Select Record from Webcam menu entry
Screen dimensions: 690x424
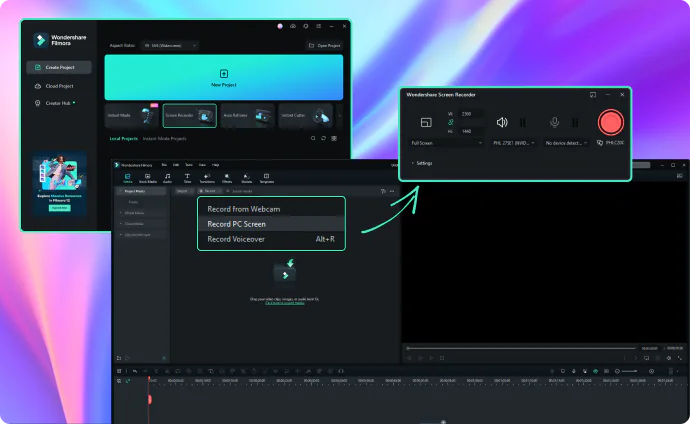(x=271, y=209)
